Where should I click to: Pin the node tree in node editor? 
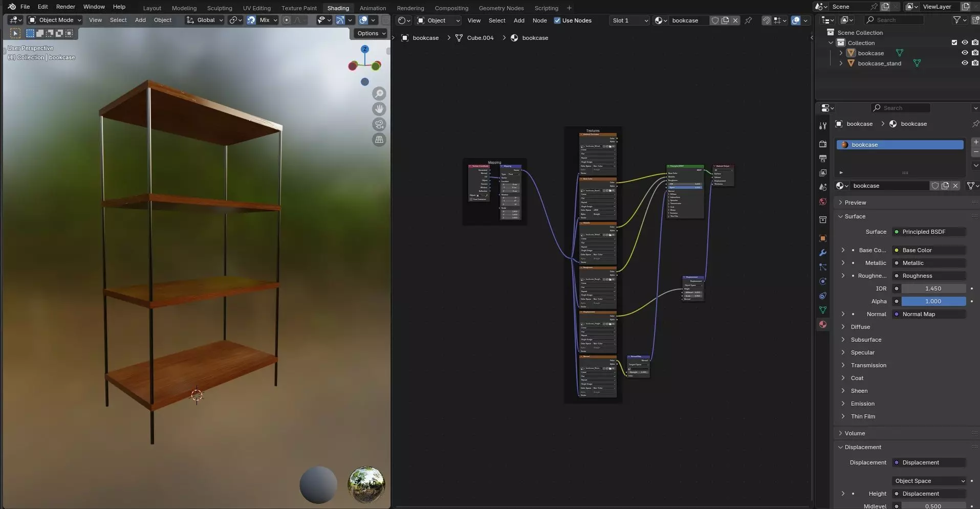click(x=748, y=20)
